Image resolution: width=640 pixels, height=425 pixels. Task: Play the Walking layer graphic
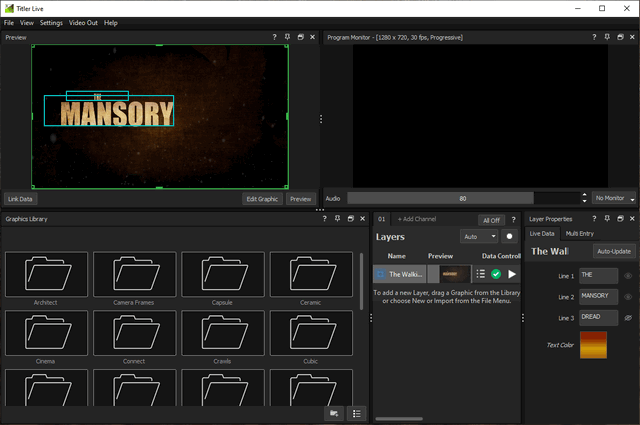pos(512,274)
